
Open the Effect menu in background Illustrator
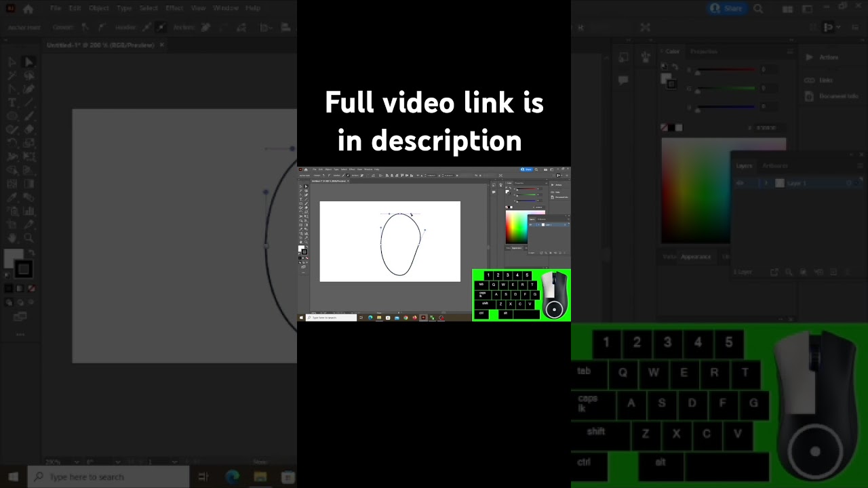coord(174,8)
